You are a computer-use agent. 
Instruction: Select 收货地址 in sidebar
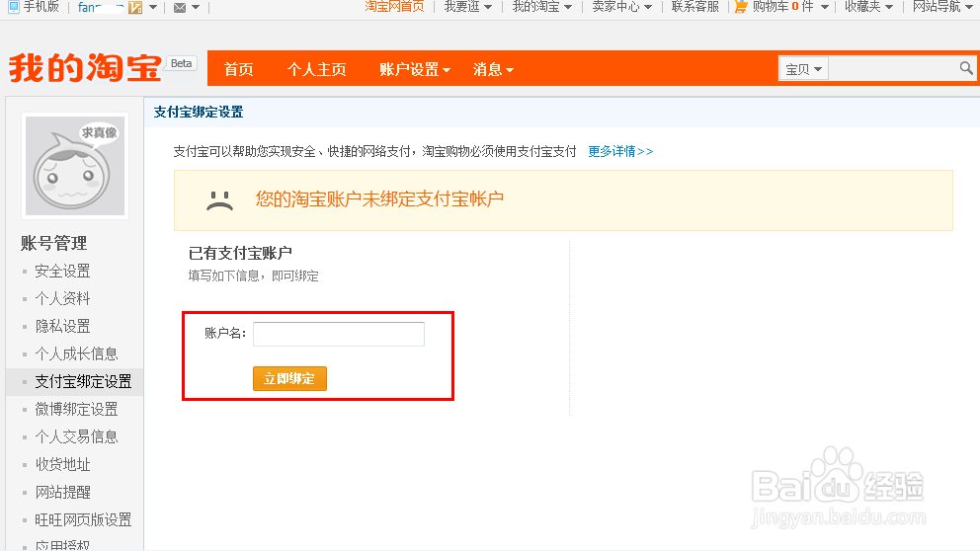tap(62, 464)
